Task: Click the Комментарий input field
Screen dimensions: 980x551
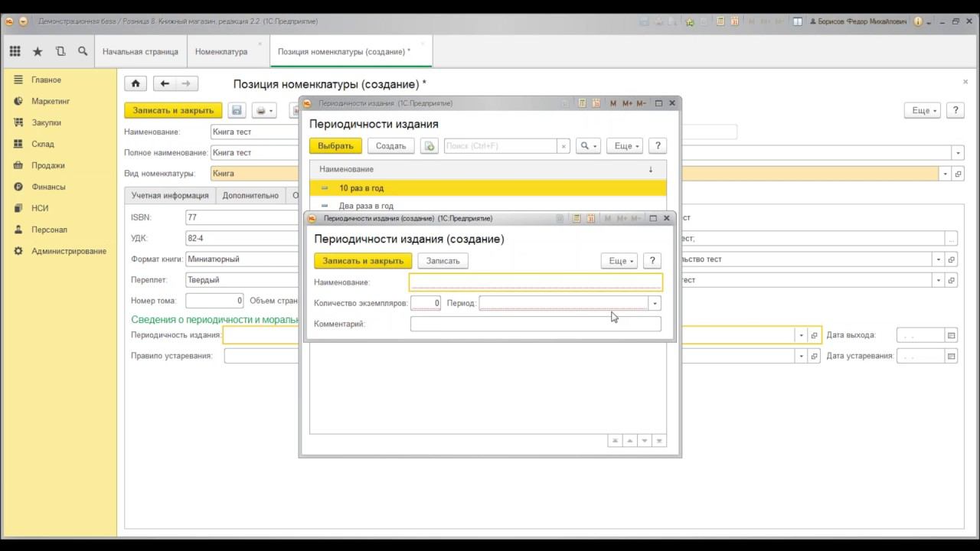Action: pos(535,324)
